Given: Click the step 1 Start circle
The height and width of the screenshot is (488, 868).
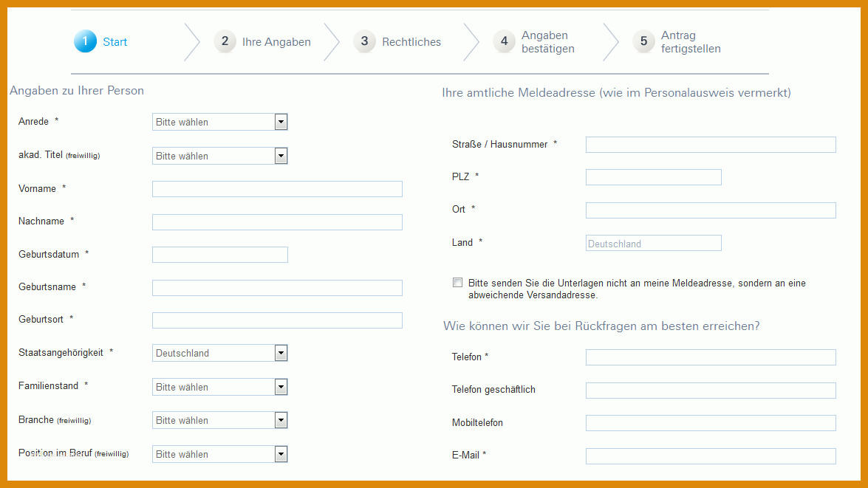Looking at the screenshot, I should (85, 41).
